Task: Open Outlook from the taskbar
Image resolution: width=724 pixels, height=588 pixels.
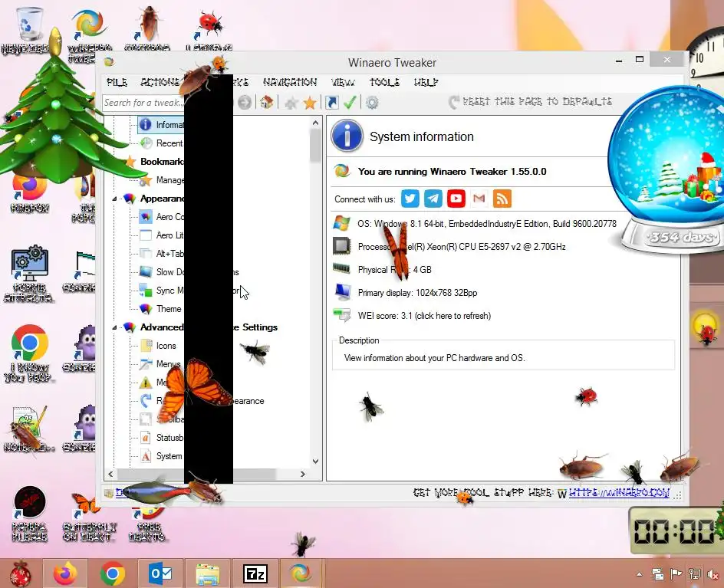Action: point(160,573)
